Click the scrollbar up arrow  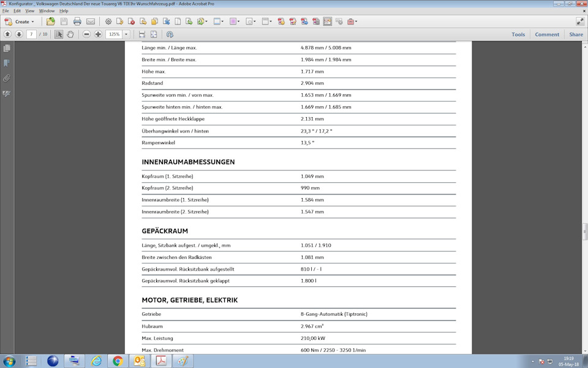(x=584, y=47)
